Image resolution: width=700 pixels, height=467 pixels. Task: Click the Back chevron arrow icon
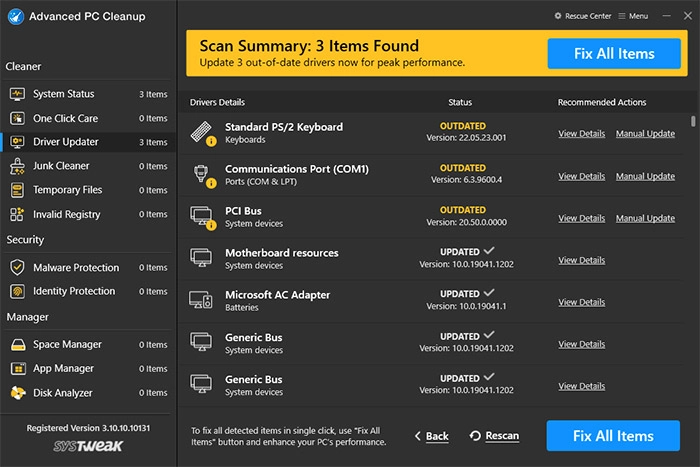point(418,436)
